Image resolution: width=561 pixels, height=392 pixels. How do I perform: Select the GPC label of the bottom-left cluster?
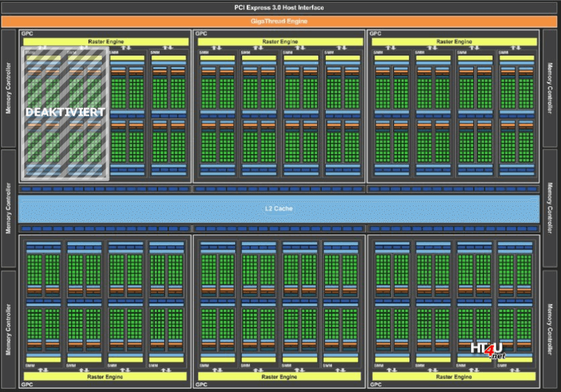[27, 385]
